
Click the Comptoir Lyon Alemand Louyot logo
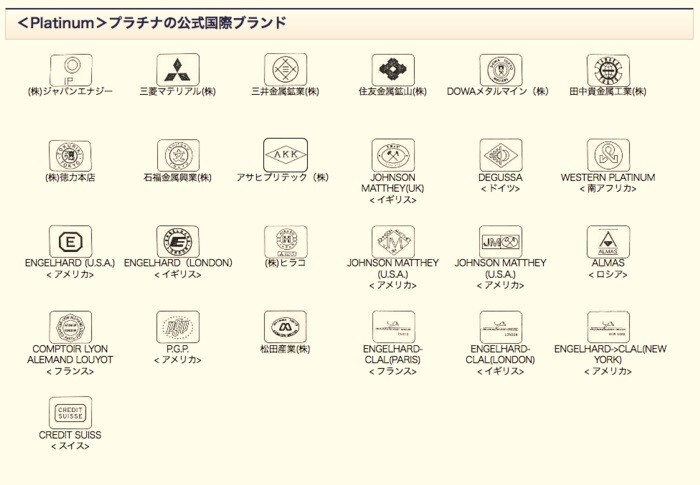click(x=71, y=327)
